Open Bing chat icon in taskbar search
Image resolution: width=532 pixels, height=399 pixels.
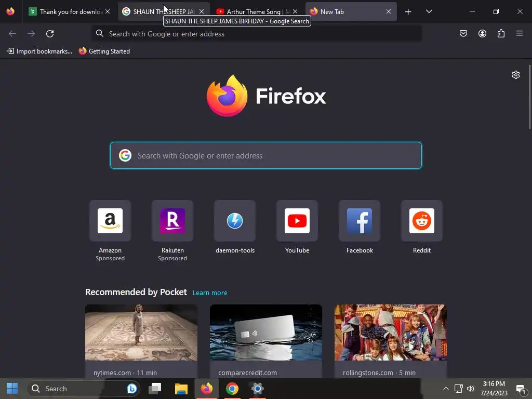[x=131, y=389]
